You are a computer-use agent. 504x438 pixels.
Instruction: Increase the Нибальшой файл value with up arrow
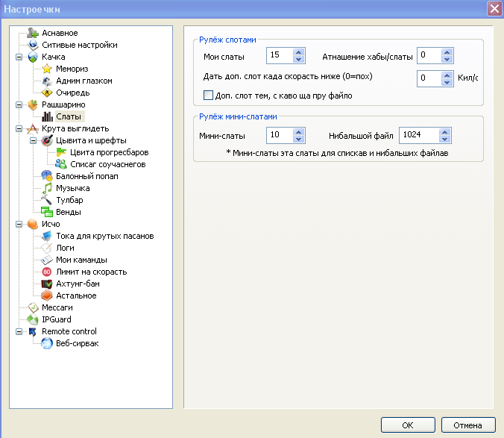[445, 132]
